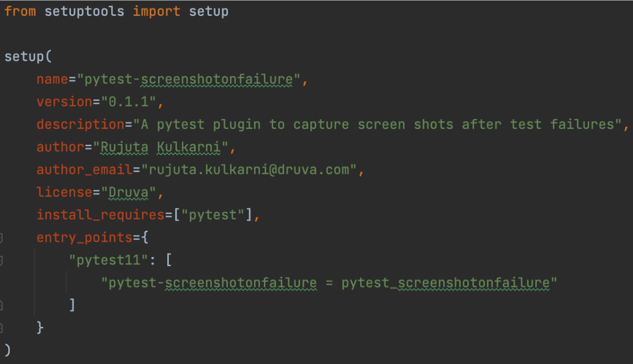This screenshot has width=633, height=364.
Task: Click the "pytest11" dictionary key
Action: point(108,260)
